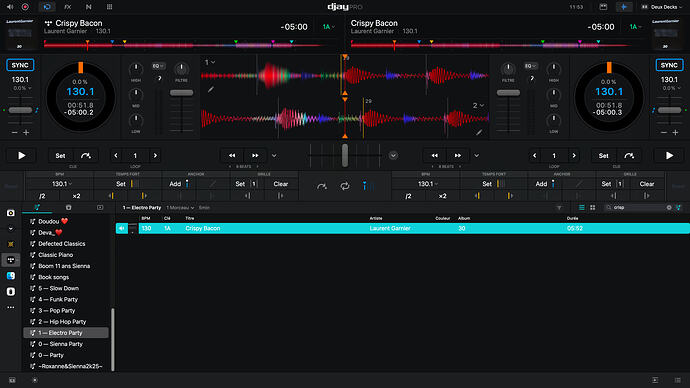Nudge left deck tempo up with plus
The height and width of the screenshot is (388, 690).
point(26,132)
